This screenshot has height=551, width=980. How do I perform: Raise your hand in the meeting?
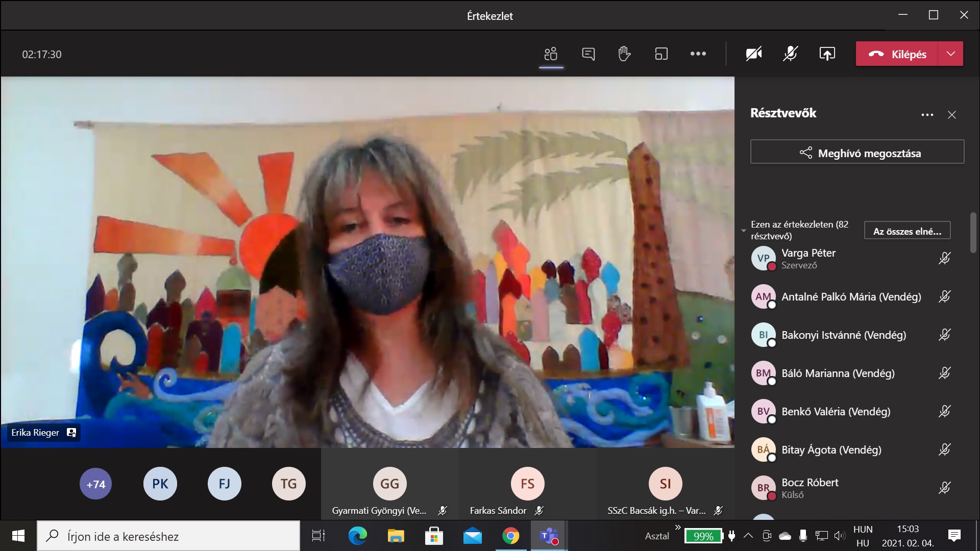[x=624, y=54]
